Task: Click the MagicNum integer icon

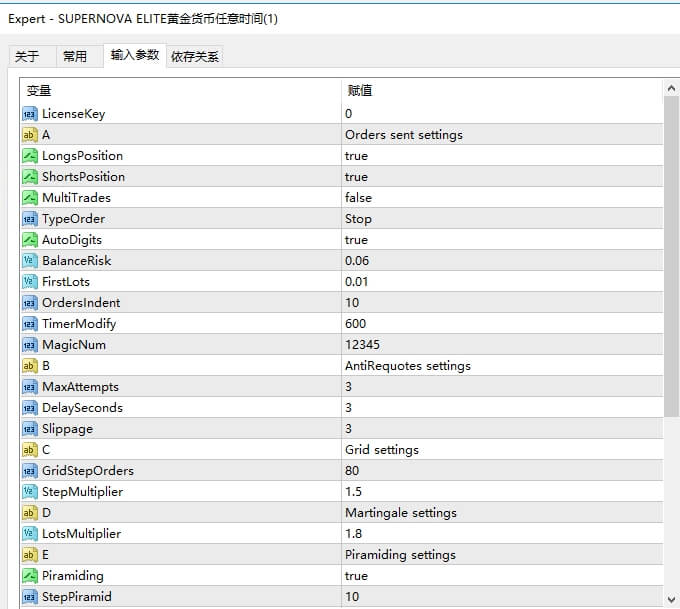Action: point(29,345)
